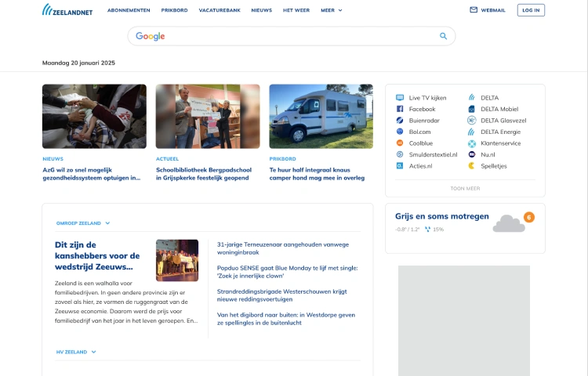The image size is (588, 376).
Task: Expand the HV Zeeland source dropdown
Action: click(x=76, y=352)
